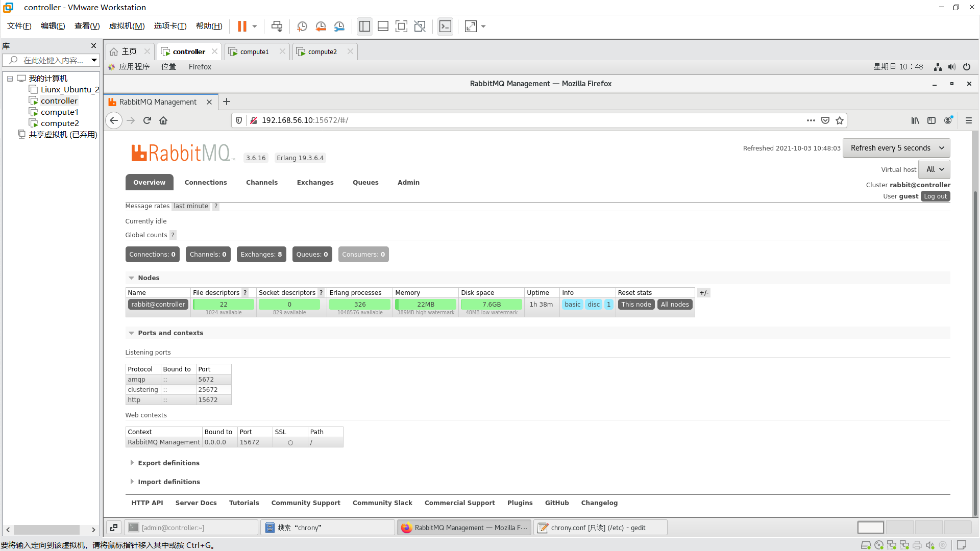980x551 pixels.
Task: Open the Tutorials footer link
Action: coord(244,503)
